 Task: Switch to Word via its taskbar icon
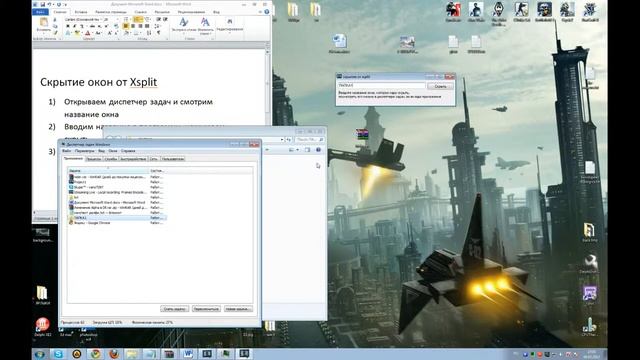click(188, 353)
